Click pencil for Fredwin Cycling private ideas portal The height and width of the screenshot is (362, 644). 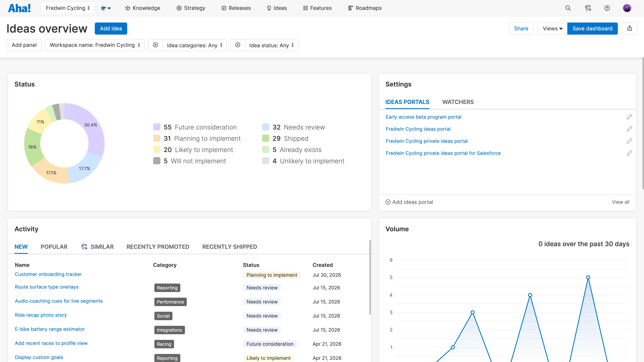coord(629,141)
